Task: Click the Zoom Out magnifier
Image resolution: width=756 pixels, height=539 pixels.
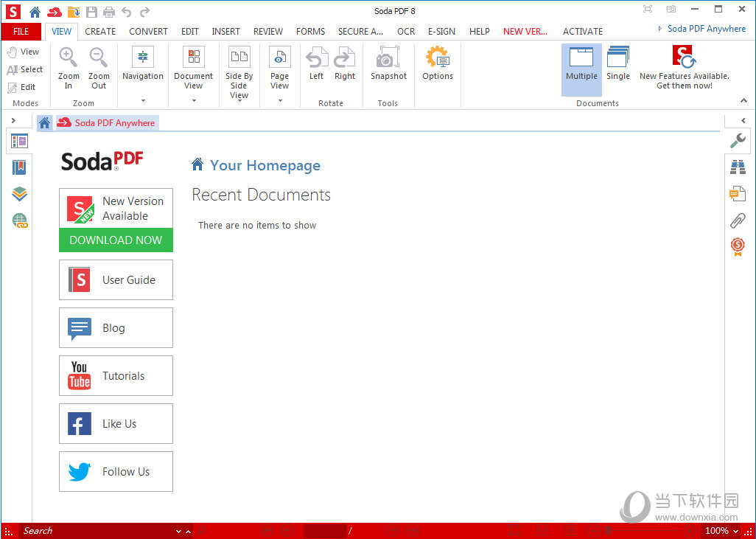Action: (x=99, y=68)
